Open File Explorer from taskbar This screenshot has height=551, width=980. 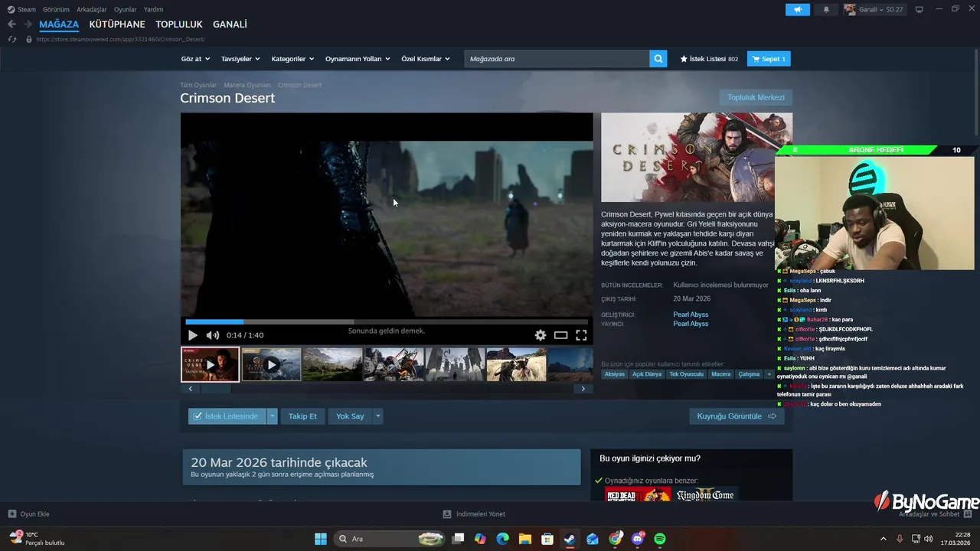tap(525, 539)
